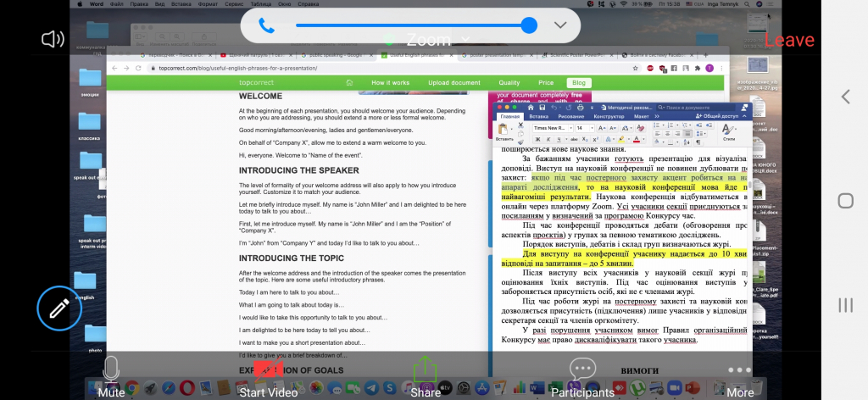Apply red font color in Word
Screen dimensions: 868x400
pyautogui.click(x=637, y=140)
